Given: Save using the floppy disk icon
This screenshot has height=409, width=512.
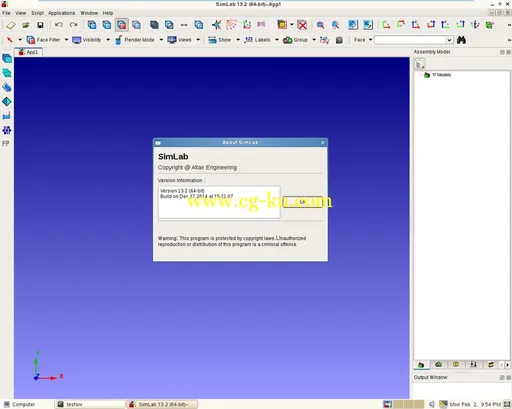Looking at the screenshot, I should [40, 25].
